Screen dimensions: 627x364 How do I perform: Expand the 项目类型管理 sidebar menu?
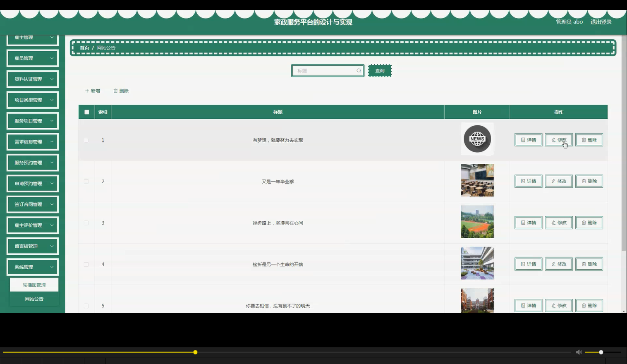click(33, 100)
